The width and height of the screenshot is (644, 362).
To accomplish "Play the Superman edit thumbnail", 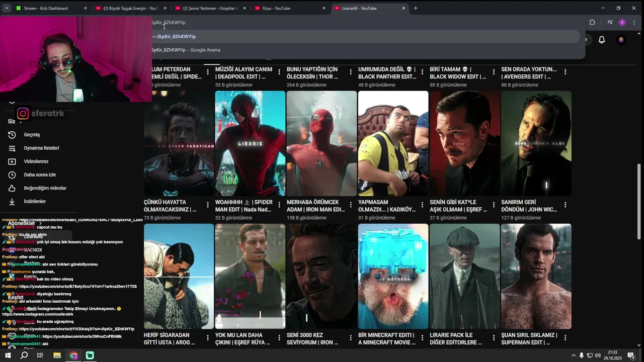I will [536, 276].
